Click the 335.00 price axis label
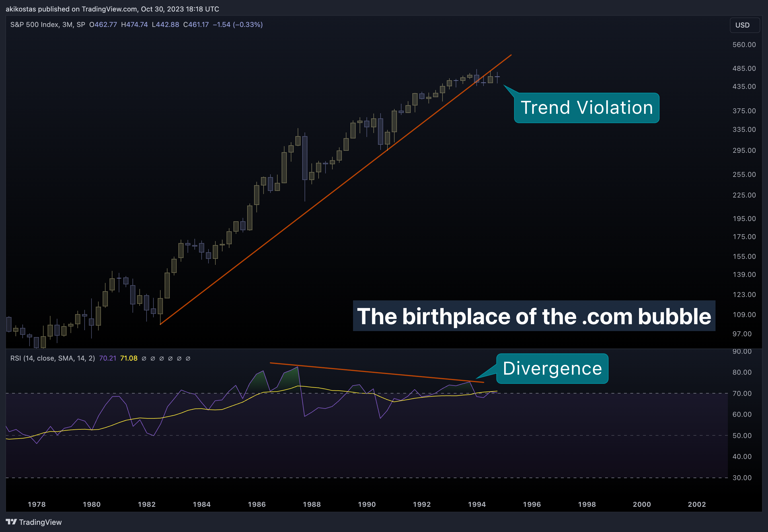 tap(744, 129)
